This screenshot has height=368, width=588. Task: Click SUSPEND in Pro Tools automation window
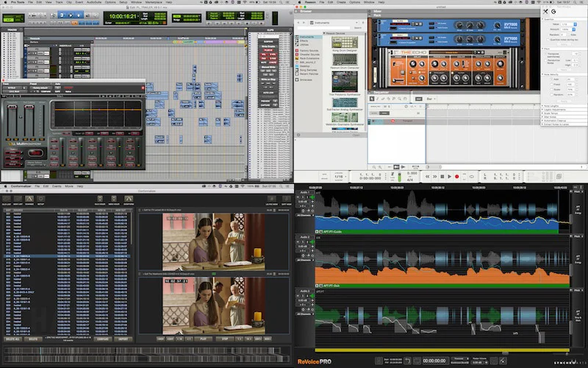(268, 41)
